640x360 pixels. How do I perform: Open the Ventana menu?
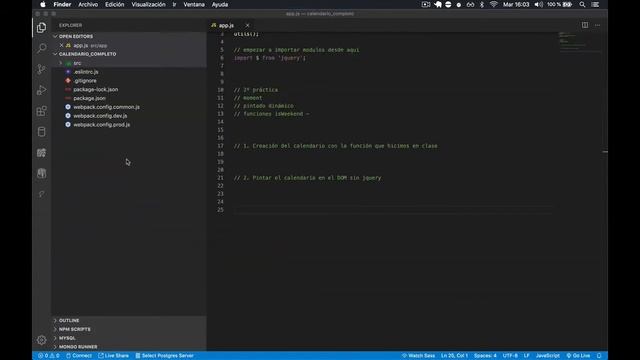(x=193, y=4)
